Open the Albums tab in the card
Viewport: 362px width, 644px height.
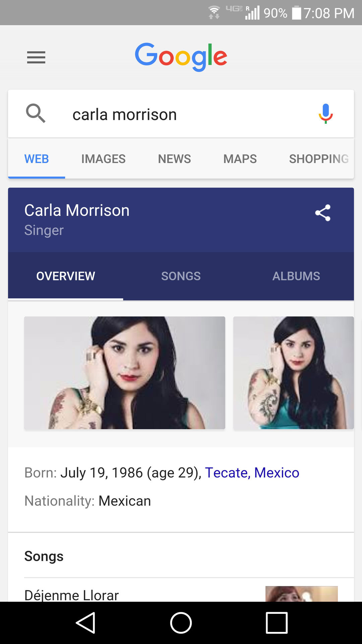click(296, 276)
